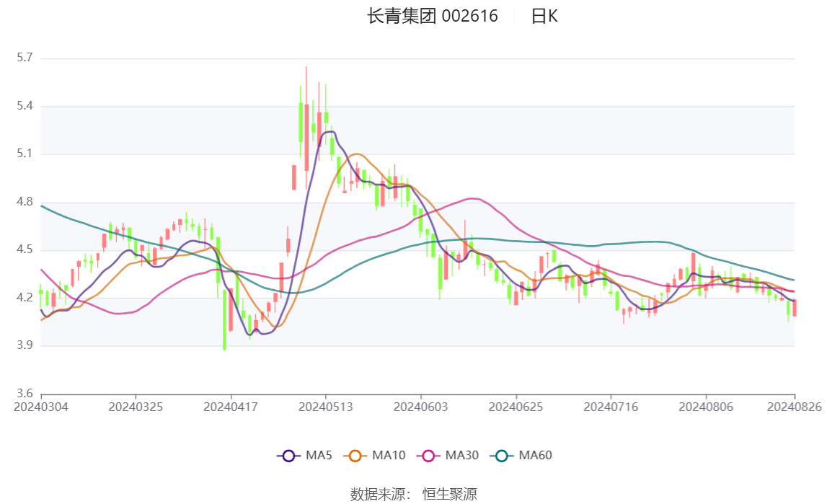Click the 20240806 date axis label
This screenshot has height=504, width=827.
point(706,407)
